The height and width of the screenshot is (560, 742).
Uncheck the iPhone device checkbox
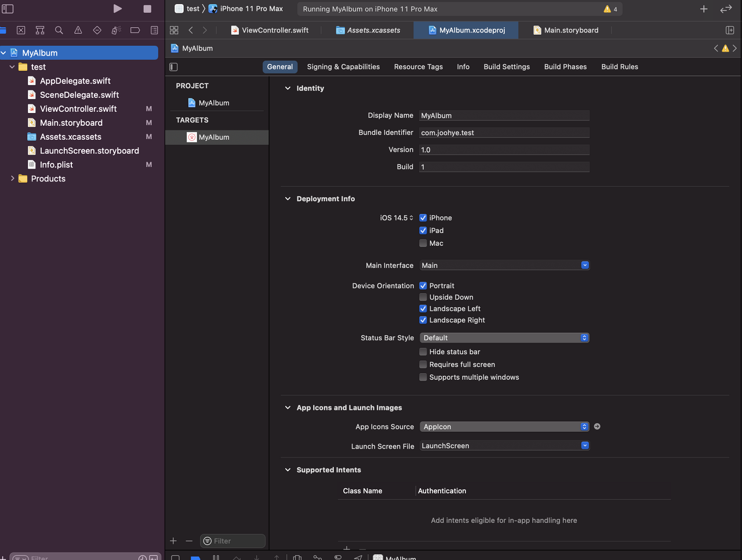[x=423, y=218]
